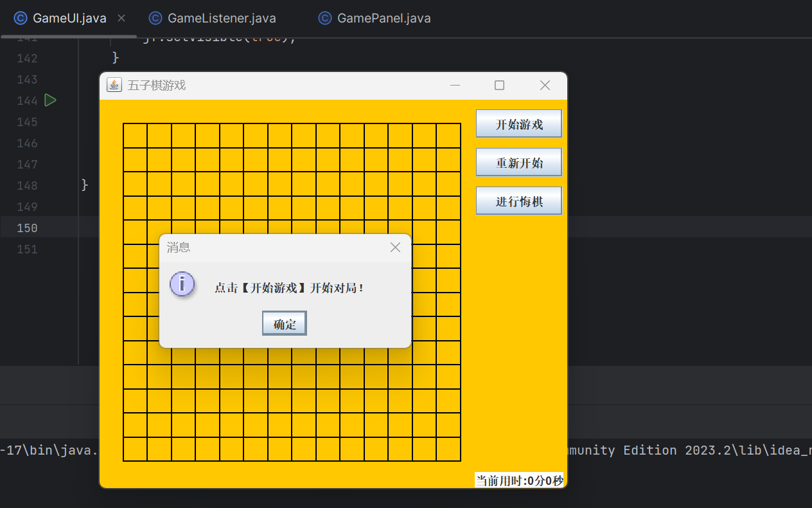812x508 pixels.
Task: Click the GamePanel.java class file icon
Action: click(x=325, y=18)
